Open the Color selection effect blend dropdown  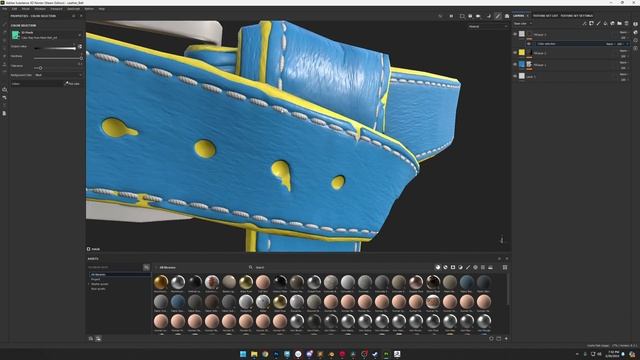(x=611, y=44)
